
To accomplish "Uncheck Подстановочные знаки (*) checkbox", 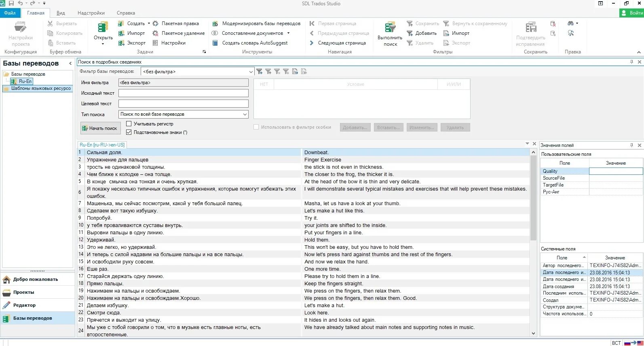I will coord(129,132).
